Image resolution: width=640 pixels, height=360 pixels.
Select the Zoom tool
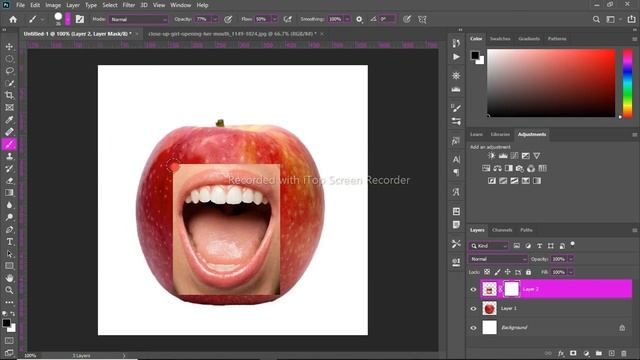pos(9,290)
